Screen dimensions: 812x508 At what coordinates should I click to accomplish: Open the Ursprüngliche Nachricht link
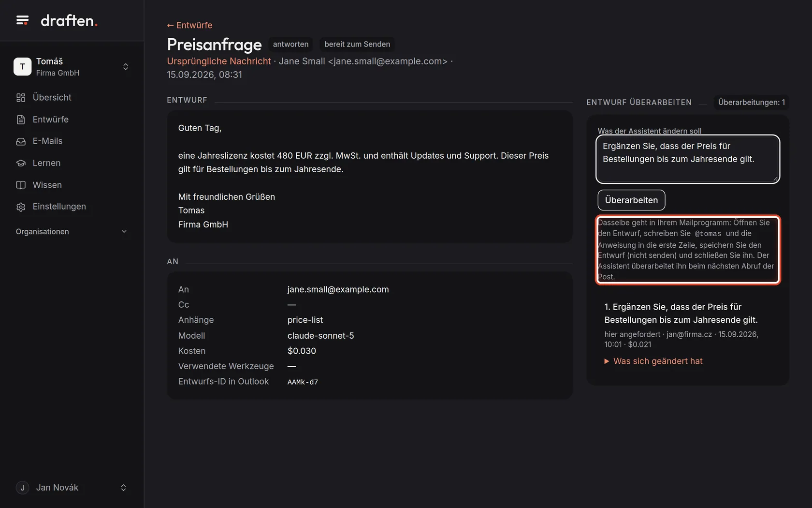click(x=219, y=61)
